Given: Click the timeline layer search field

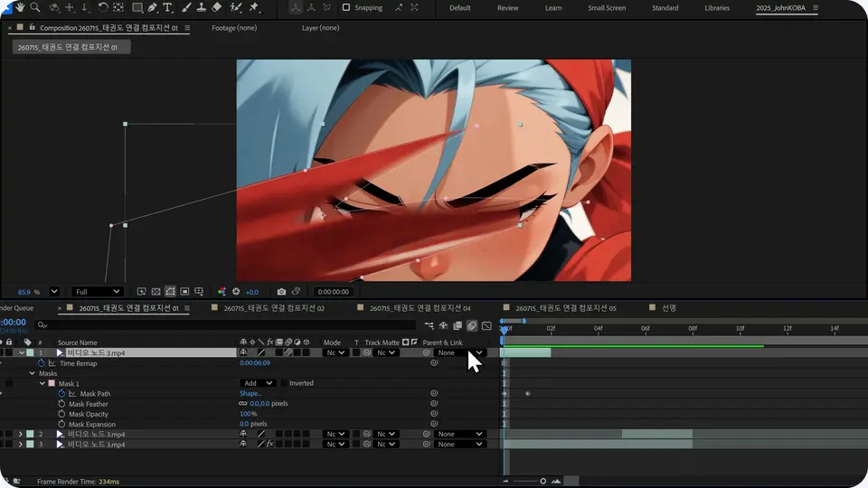Looking at the screenshot, I should [225, 325].
